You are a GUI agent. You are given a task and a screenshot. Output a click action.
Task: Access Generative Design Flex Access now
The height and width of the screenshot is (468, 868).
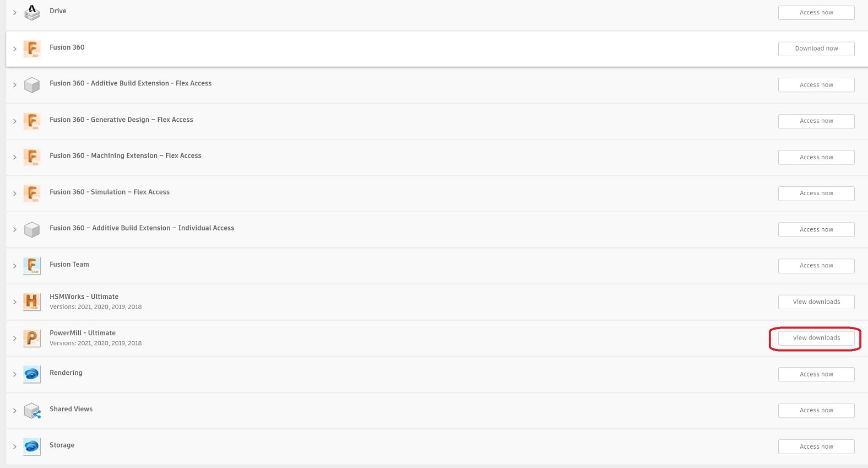click(816, 121)
